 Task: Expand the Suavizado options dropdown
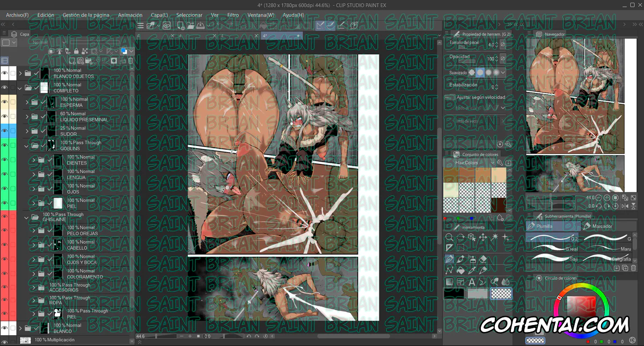(503, 73)
